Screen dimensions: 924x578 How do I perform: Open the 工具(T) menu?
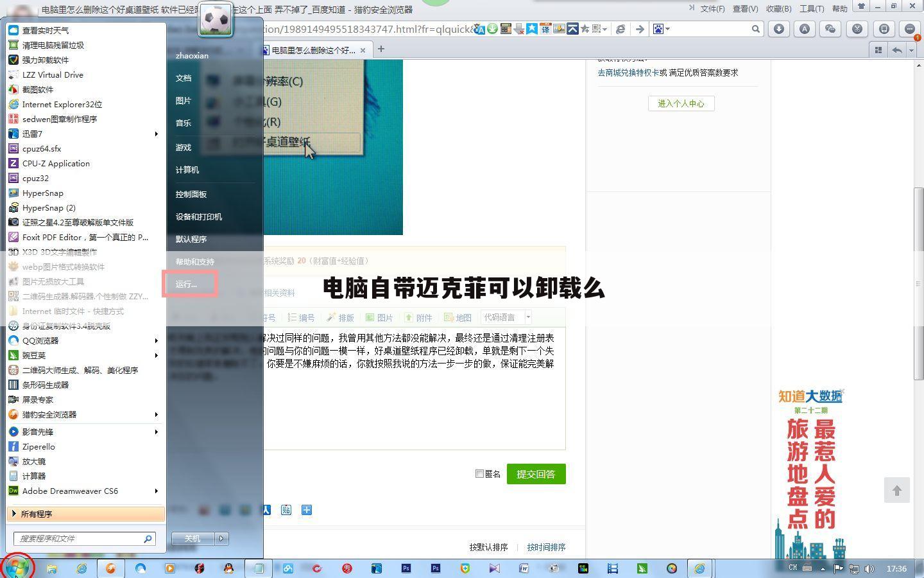(x=812, y=8)
